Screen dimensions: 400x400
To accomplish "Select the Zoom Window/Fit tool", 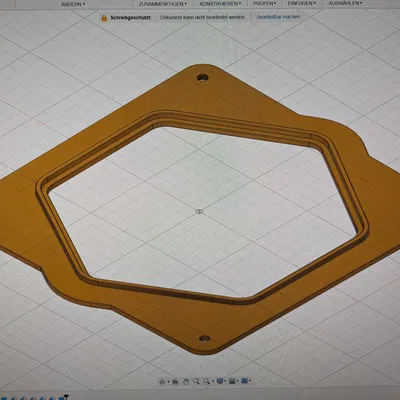I will pos(207,381).
